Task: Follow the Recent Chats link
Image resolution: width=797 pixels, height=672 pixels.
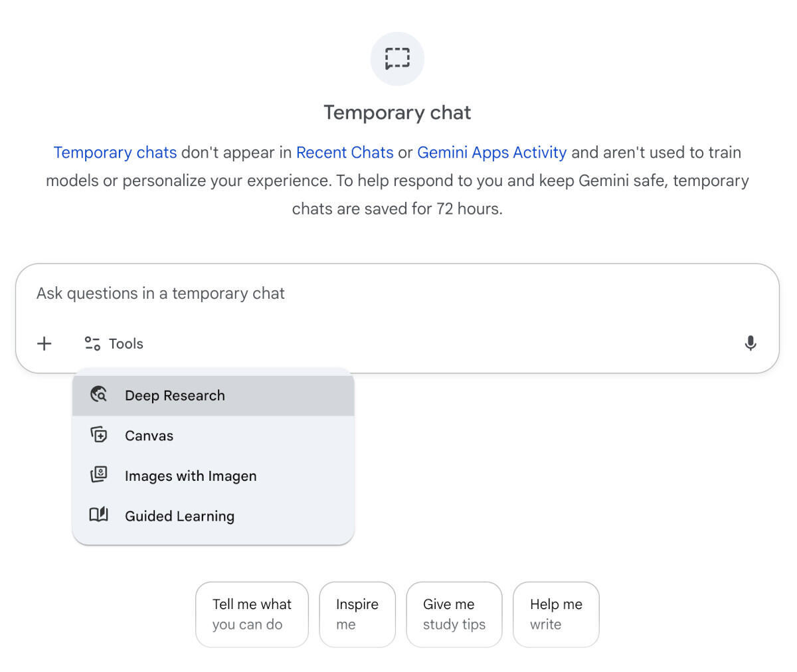Action: (x=345, y=153)
